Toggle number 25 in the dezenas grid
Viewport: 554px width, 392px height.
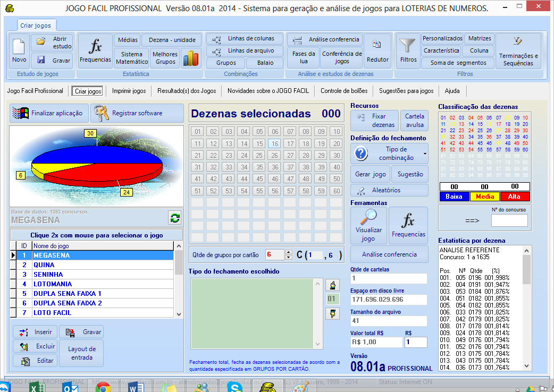click(x=259, y=155)
